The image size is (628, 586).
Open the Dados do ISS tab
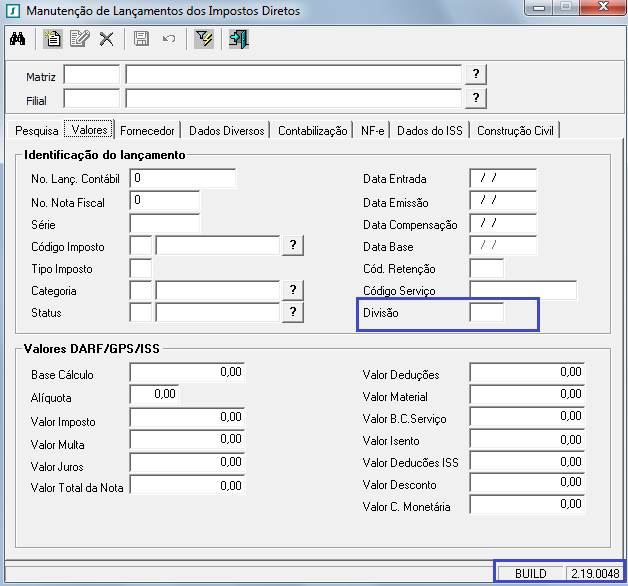tap(430, 131)
